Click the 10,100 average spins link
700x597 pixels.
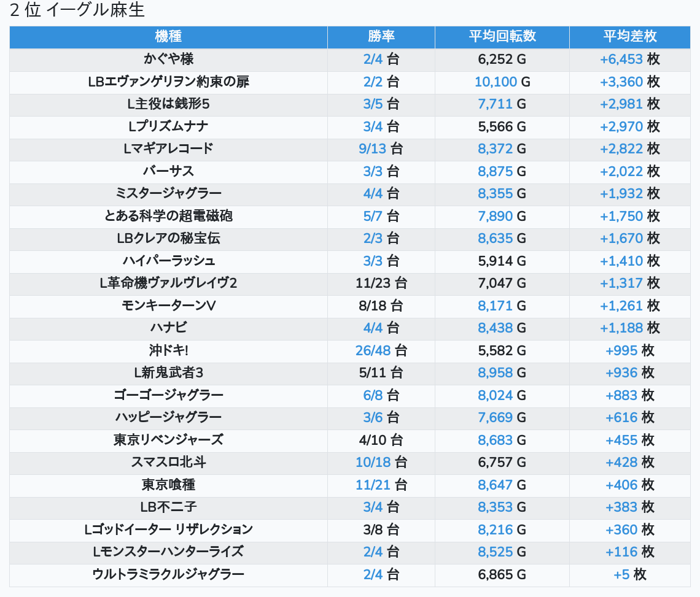click(x=496, y=82)
